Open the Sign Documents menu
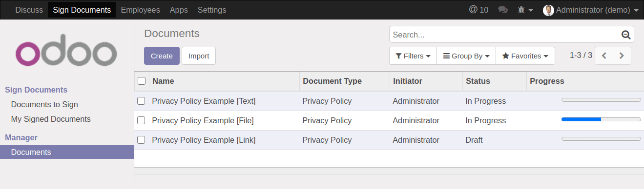Screen dimensions: 644x189 click(x=82, y=10)
